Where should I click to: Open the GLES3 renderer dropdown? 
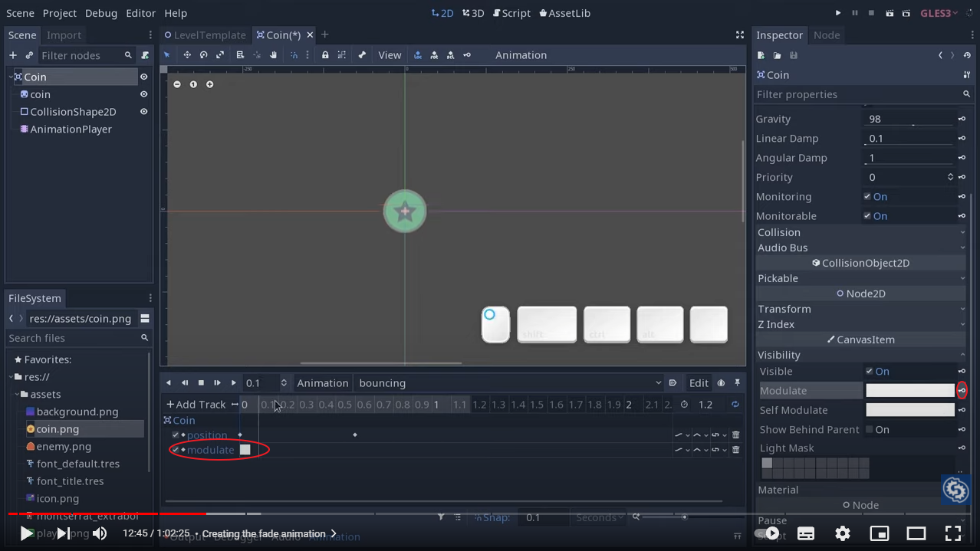tap(939, 13)
